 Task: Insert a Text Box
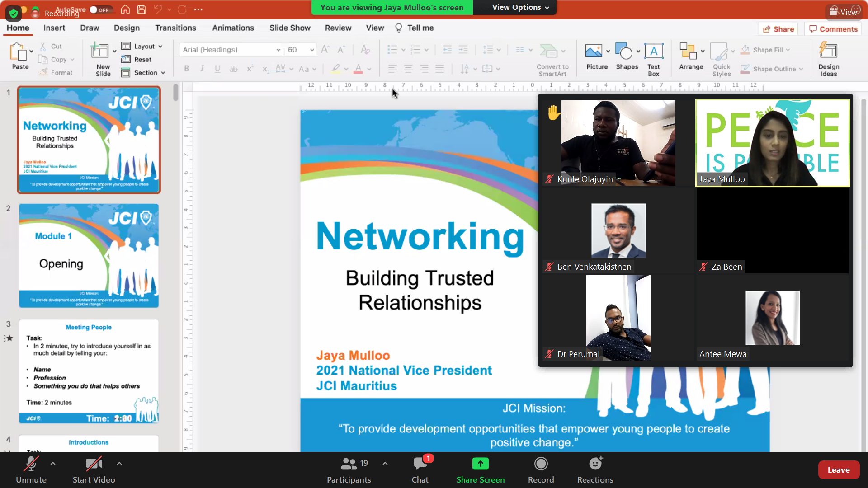pyautogui.click(x=654, y=52)
